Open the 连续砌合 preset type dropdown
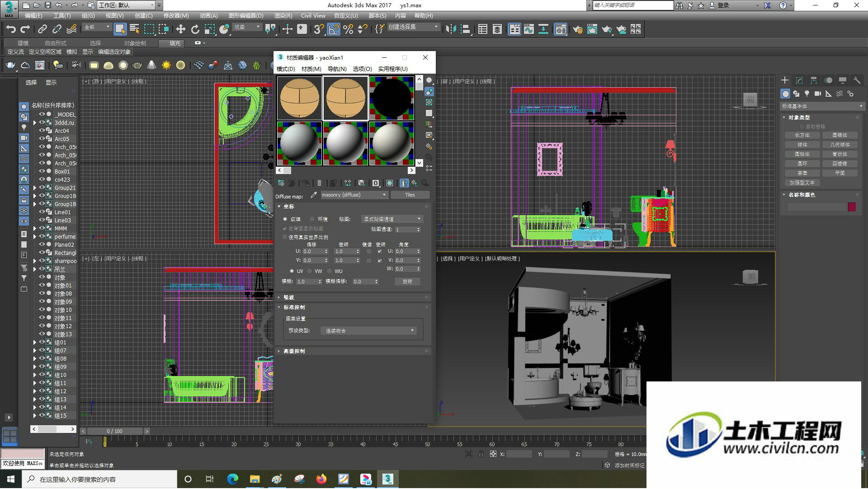 (368, 331)
